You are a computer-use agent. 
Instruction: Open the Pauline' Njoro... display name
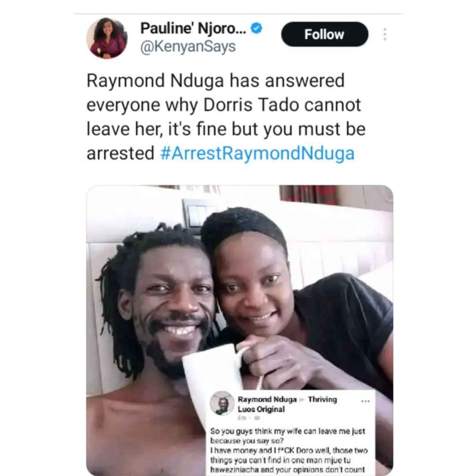[193, 29]
